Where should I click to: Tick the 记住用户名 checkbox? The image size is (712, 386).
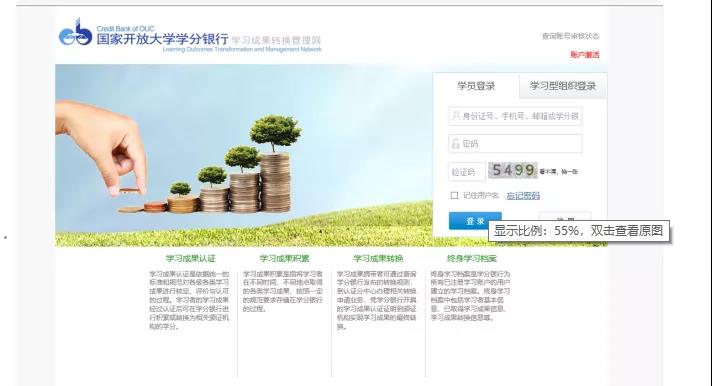tap(454, 195)
